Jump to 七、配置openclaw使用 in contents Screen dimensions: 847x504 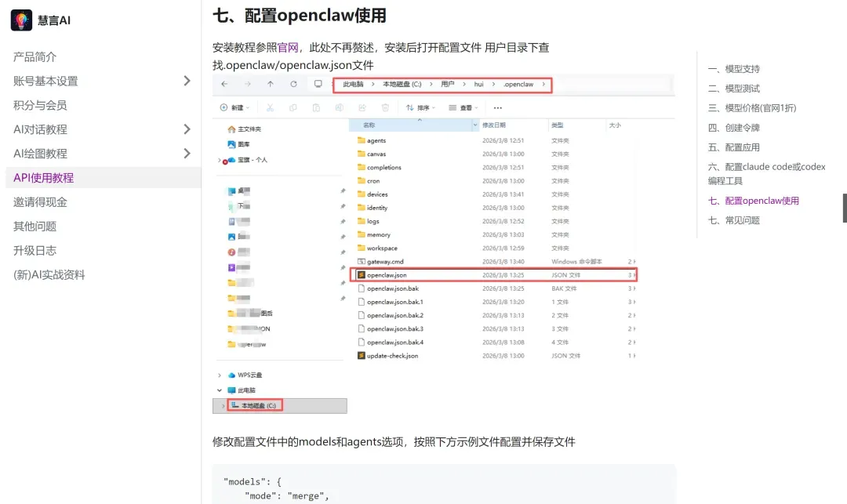coord(753,201)
